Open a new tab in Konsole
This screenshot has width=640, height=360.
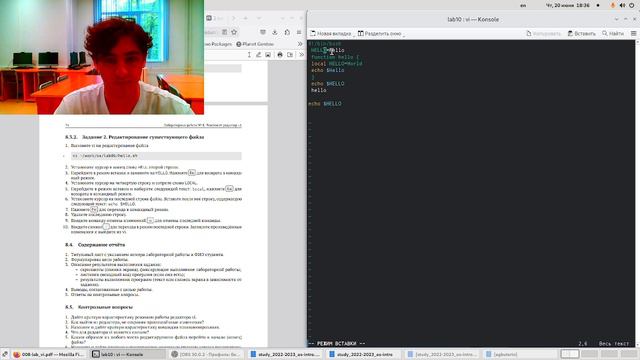click(x=330, y=33)
